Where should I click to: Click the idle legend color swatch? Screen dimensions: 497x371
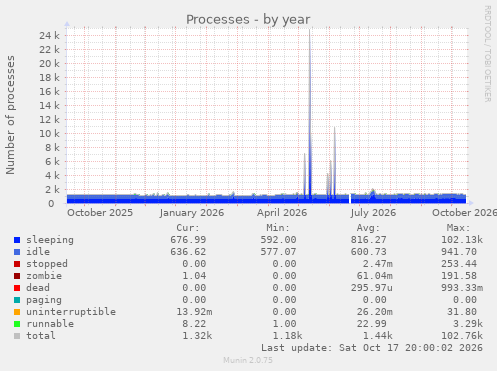(x=17, y=252)
